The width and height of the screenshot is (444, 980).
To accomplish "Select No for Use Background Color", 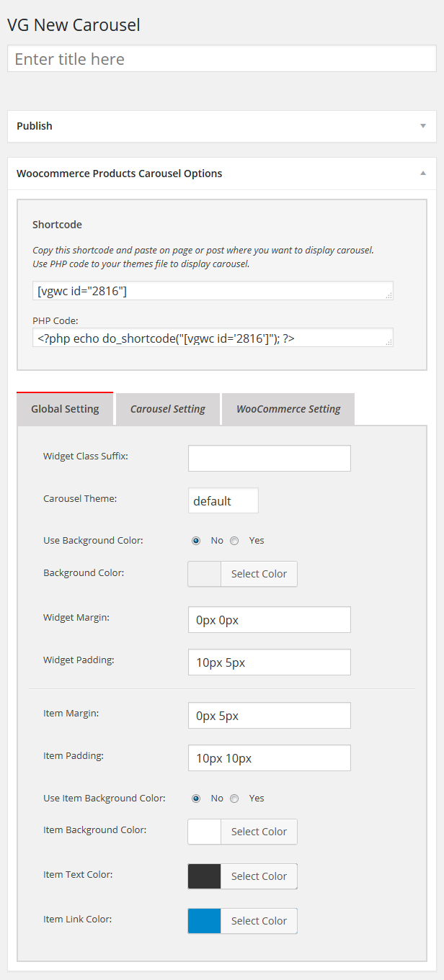I will click(x=196, y=541).
